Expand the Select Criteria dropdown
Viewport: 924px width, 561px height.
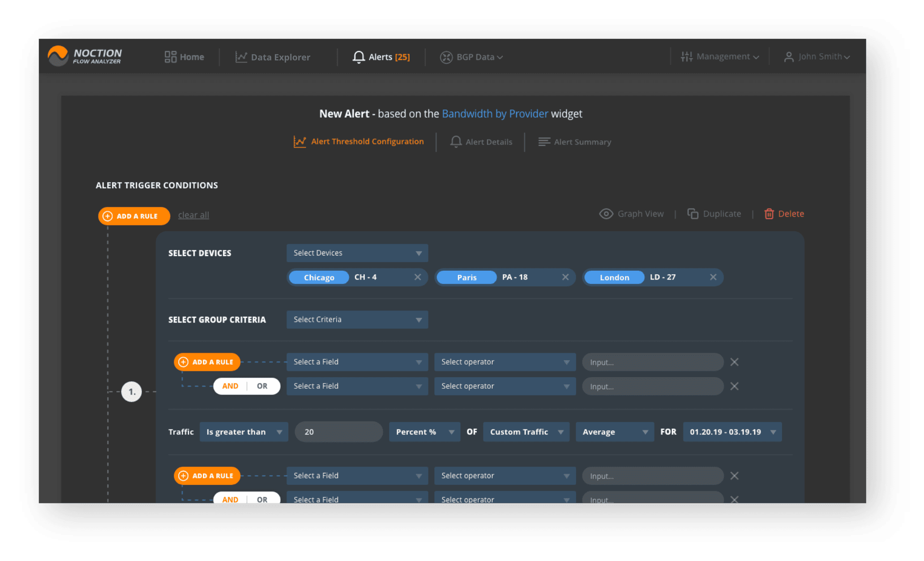tap(357, 319)
